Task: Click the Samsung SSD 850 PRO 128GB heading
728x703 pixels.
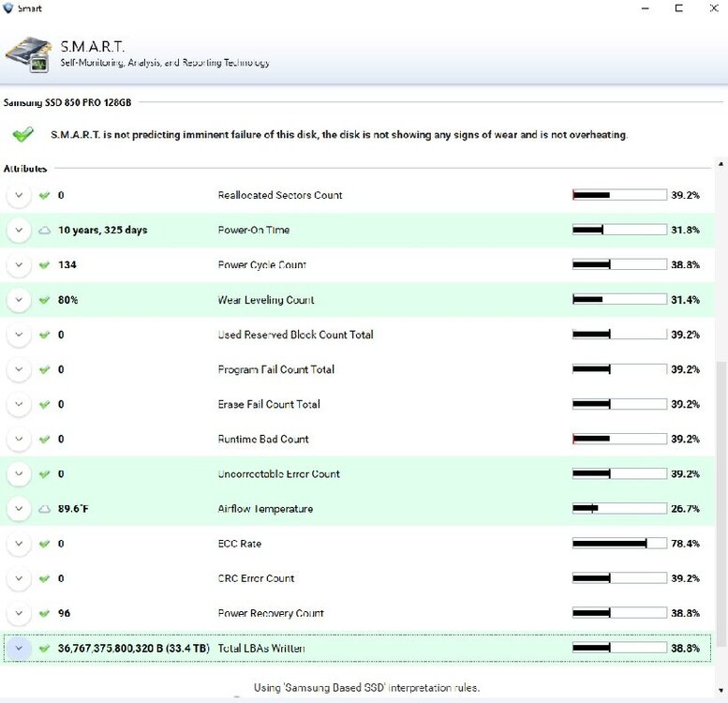Action: pos(67,102)
